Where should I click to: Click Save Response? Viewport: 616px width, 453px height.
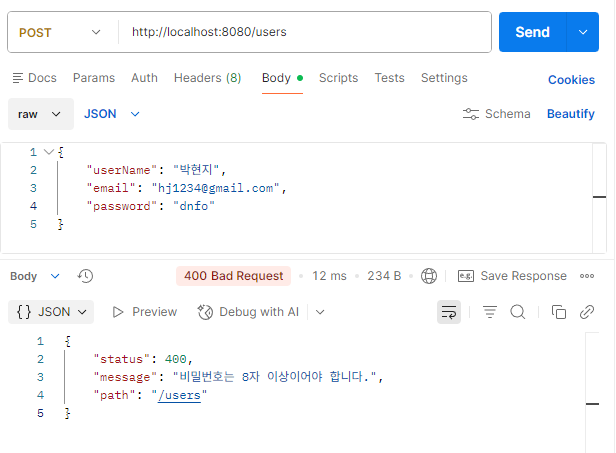coord(512,276)
